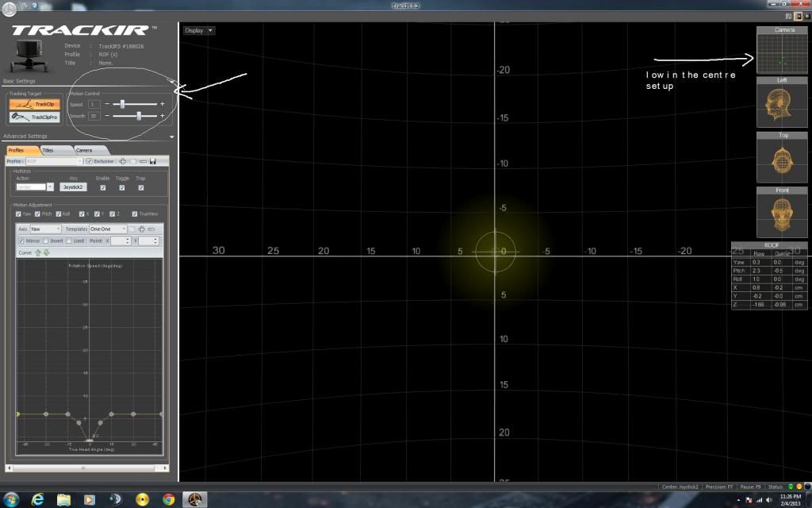Toggle the Y axis checkbox
This screenshot has width=812, height=508.
[97, 214]
